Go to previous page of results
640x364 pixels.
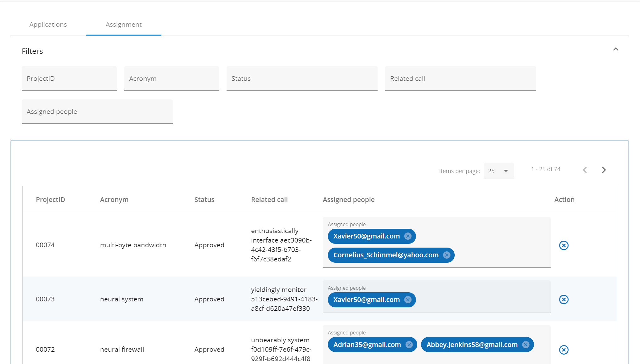[585, 170]
